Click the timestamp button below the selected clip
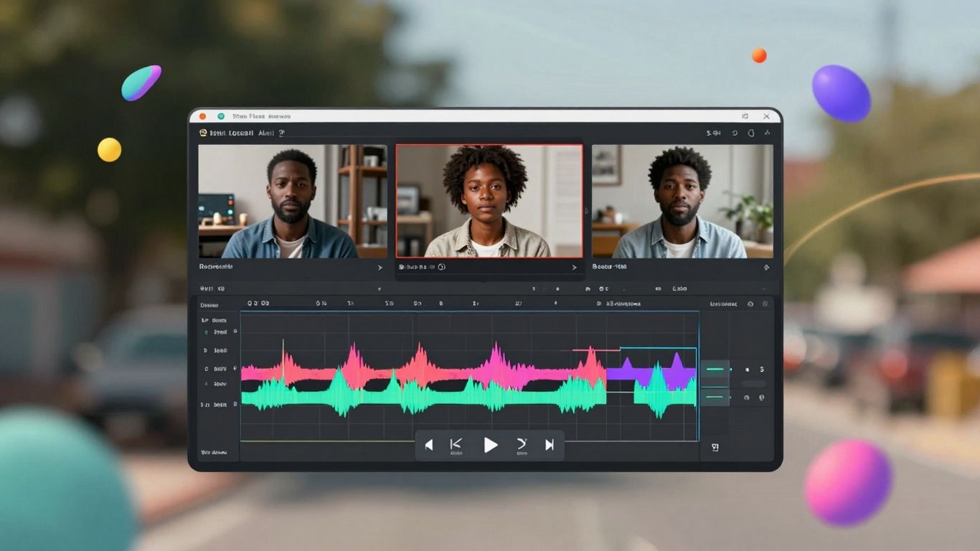Image resolution: width=980 pixels, height=551 pixels. (x=420, y=267)
